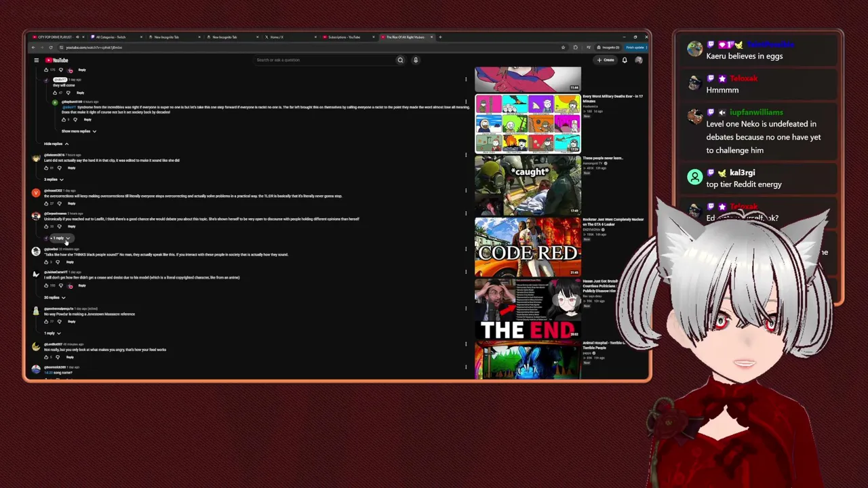Open 'These people never learn' video title
This screenshot has height=488, width=868.
coord(603,158)
